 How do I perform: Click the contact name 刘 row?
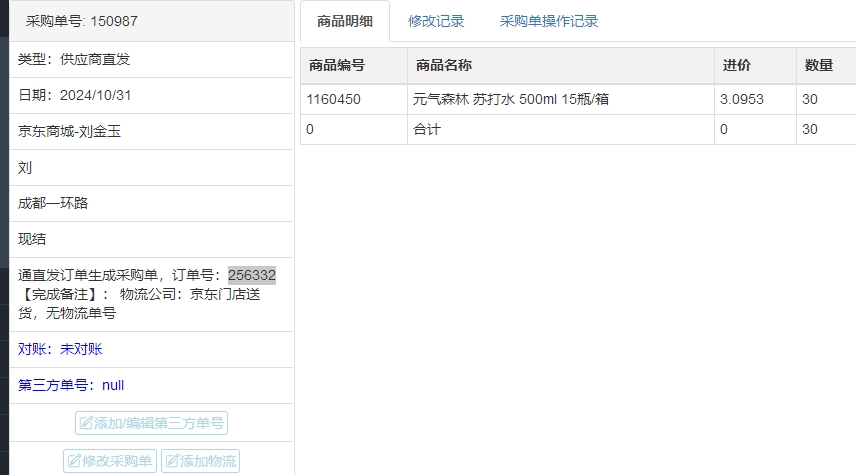tap(152, 168)
